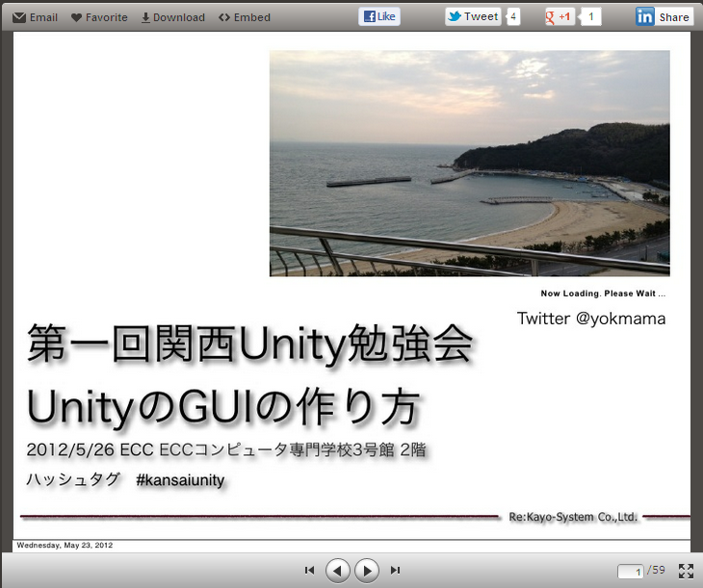
Task: Download the presentation
Action: pyautogui.click(x=173, y=17)
